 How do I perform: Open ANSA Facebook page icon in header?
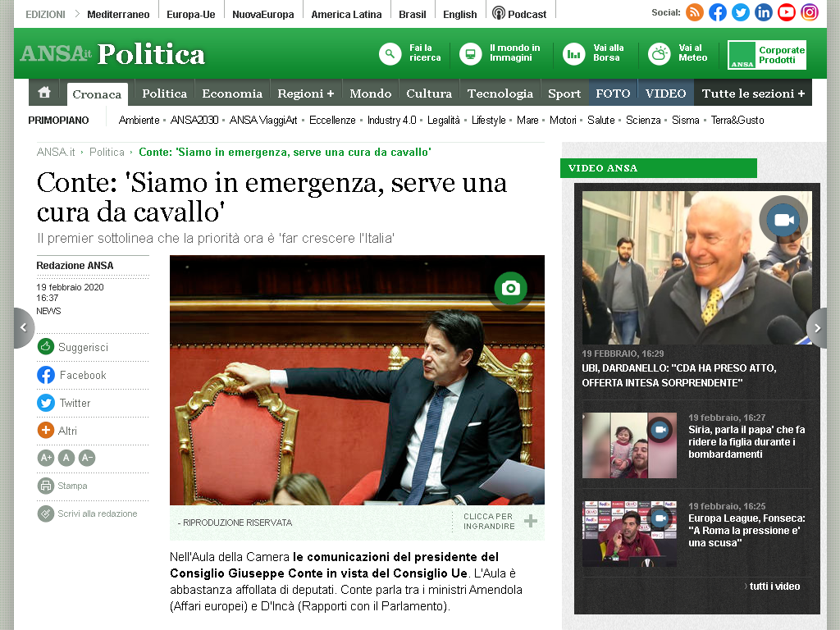click(x=718, y=12)
